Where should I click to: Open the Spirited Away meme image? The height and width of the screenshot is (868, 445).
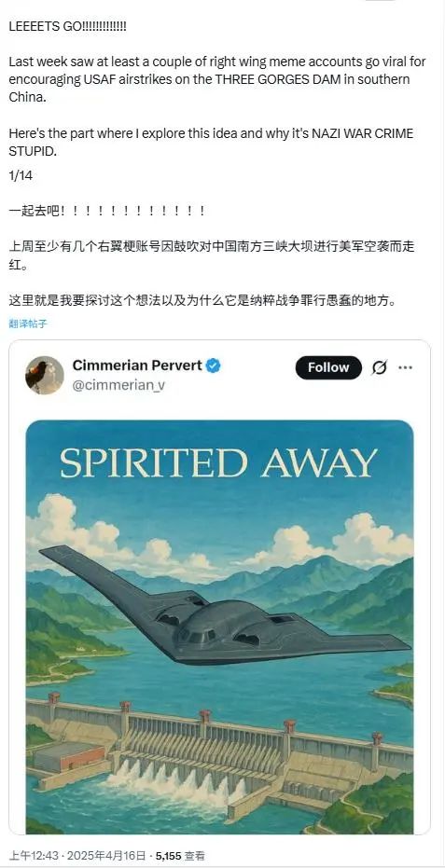click(219, 627)
